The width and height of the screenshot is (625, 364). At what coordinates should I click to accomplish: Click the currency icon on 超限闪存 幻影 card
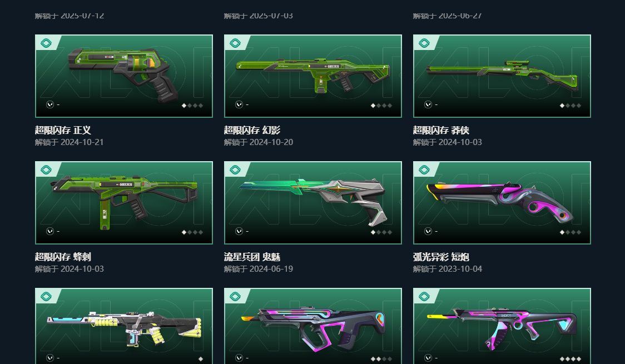pos(239,104)
